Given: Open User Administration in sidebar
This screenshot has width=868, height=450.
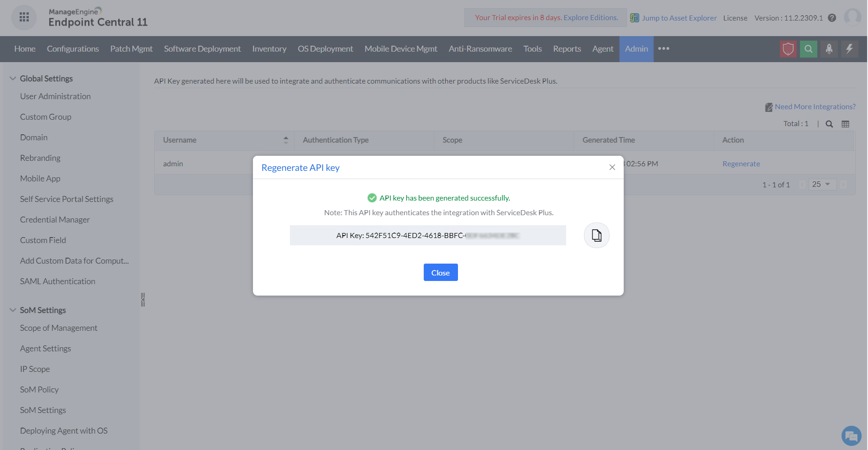Looking at the screenshot, I should [55, 96].
